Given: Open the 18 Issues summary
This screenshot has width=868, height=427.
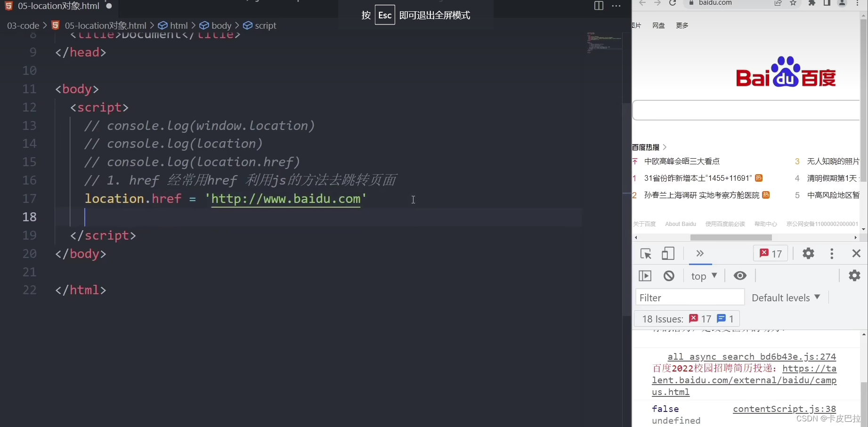Looking at the screenshot, I should (x=687, y=319).
